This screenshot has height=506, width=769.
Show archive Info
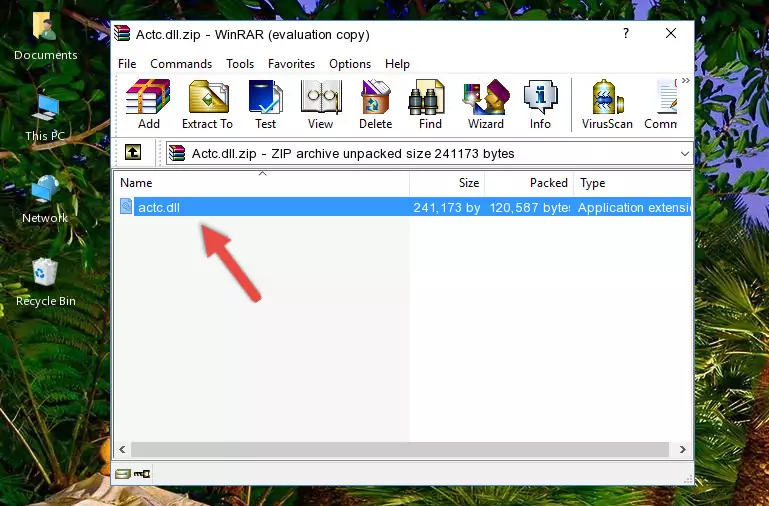540,104
